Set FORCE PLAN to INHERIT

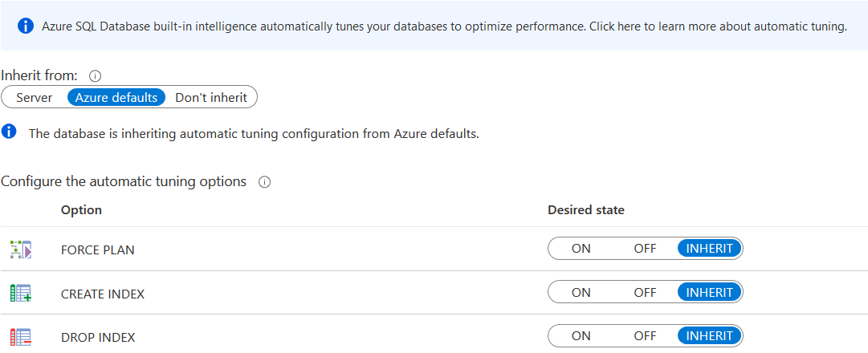[710, 249]
